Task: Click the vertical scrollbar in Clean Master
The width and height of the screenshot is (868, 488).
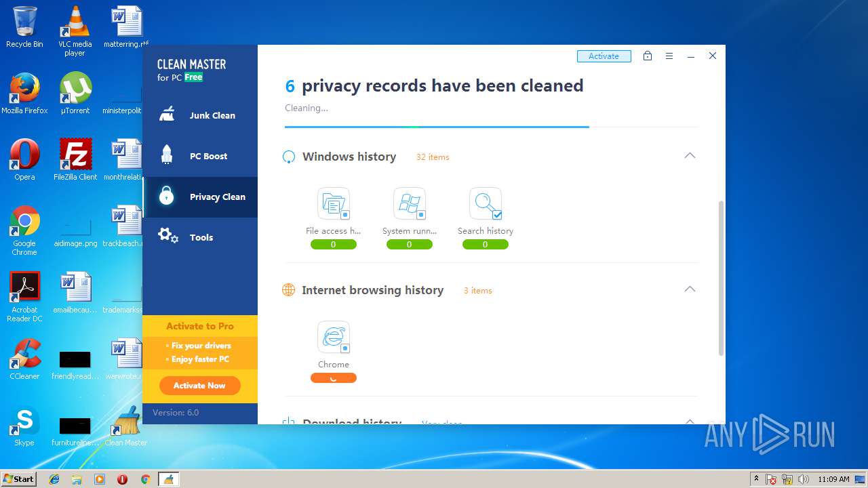Action: pos(721,278)
